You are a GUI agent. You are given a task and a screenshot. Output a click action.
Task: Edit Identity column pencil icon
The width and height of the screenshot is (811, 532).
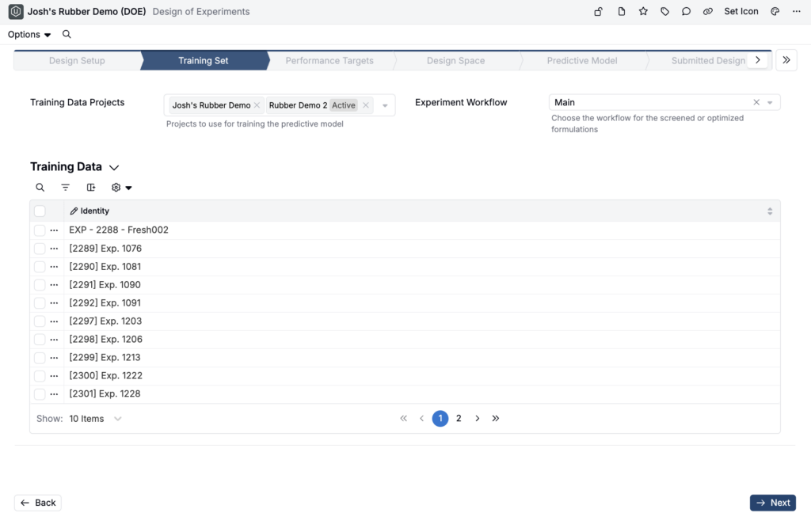74,211
